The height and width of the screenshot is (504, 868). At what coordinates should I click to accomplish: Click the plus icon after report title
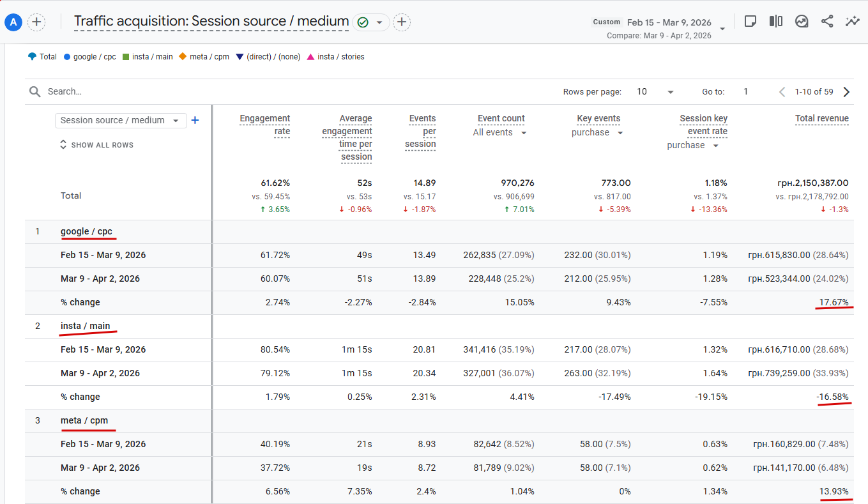[x=401, y=22]
